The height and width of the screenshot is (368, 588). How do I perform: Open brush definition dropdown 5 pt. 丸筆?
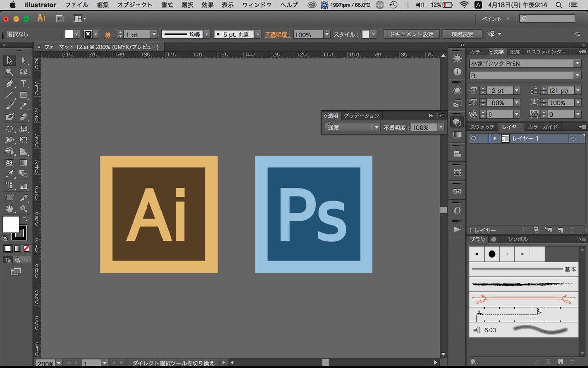(258, 35)
